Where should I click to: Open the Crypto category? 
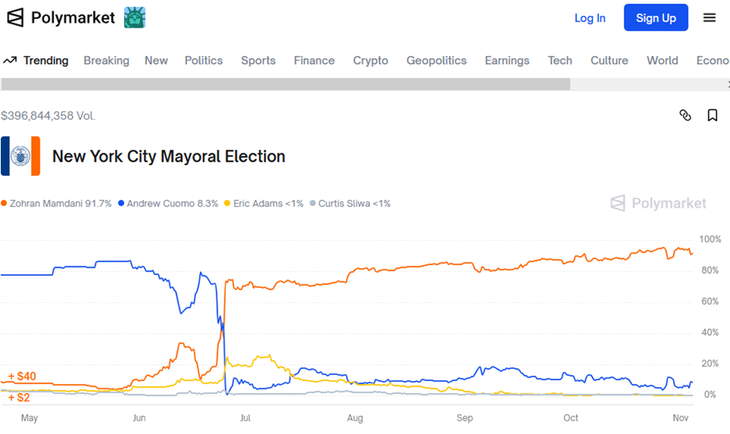tap(370, 60)
